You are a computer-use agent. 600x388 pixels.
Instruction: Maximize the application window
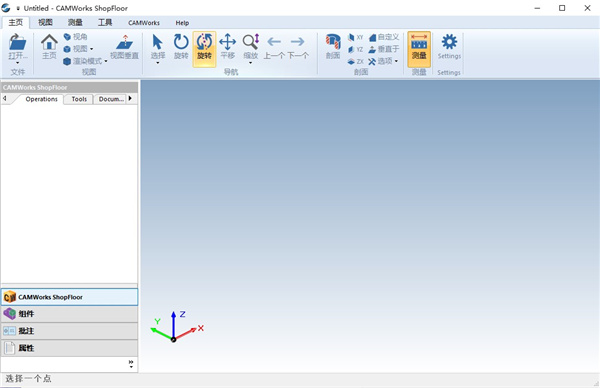pyautogui.click(x=562, y=8)
